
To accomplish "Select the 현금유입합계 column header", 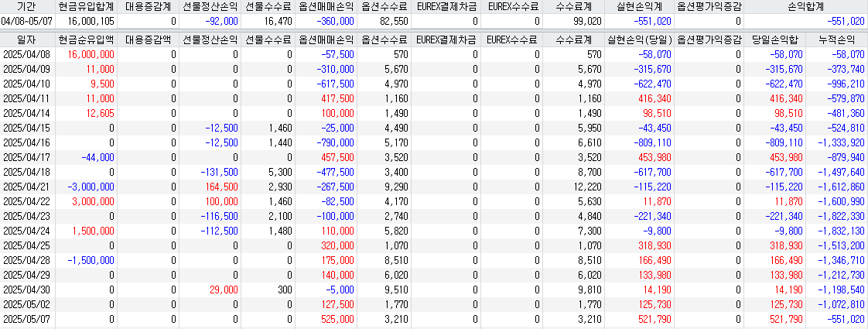I will [x=86, y=7].
